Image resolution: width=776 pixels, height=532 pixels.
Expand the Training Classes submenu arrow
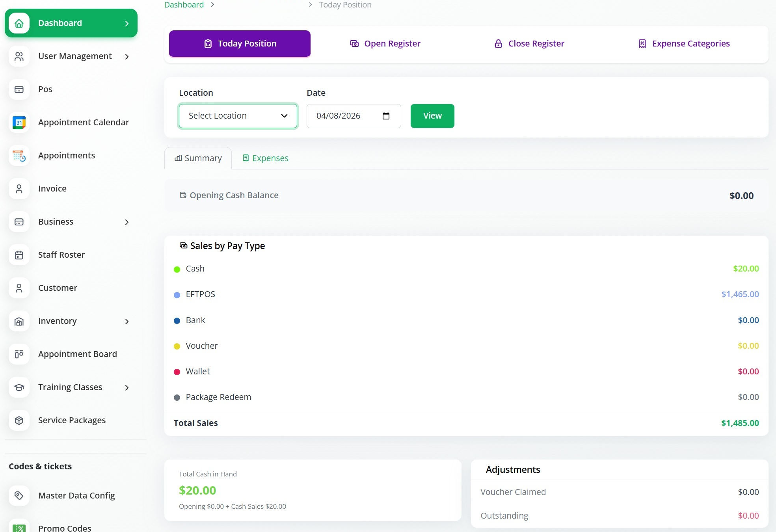pos(127,388)
